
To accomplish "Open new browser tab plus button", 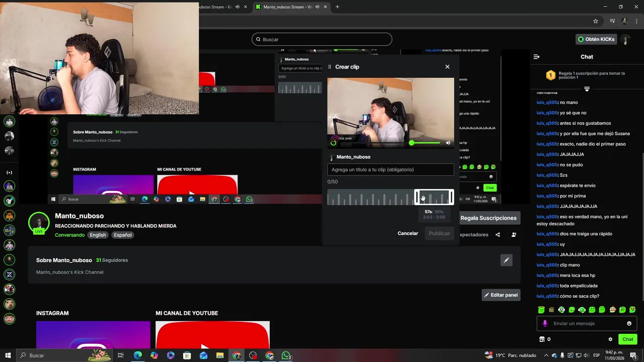I will (x=337, y=7).
